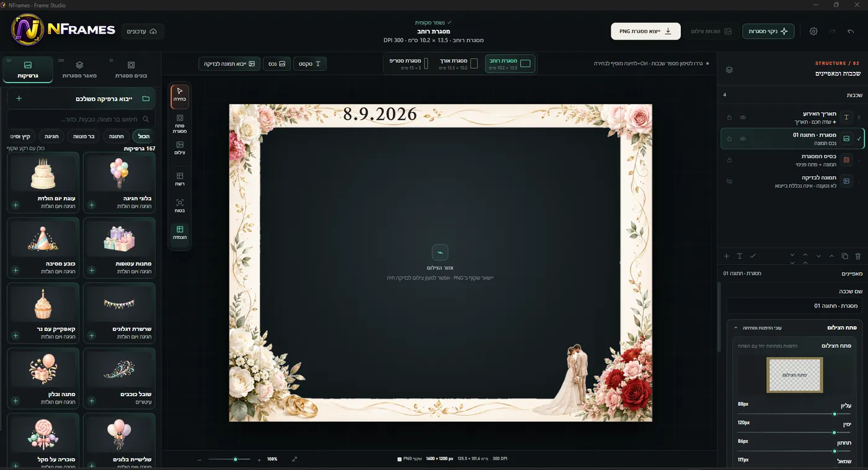Add the בלוני חגיגה balloons graphic

coord(92,205)
